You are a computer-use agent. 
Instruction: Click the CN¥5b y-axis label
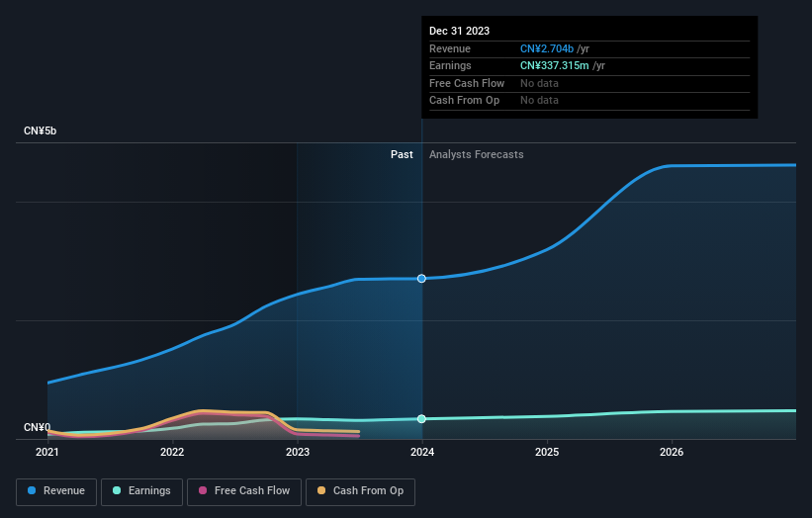pyautogui.click(x=40, y=130)
